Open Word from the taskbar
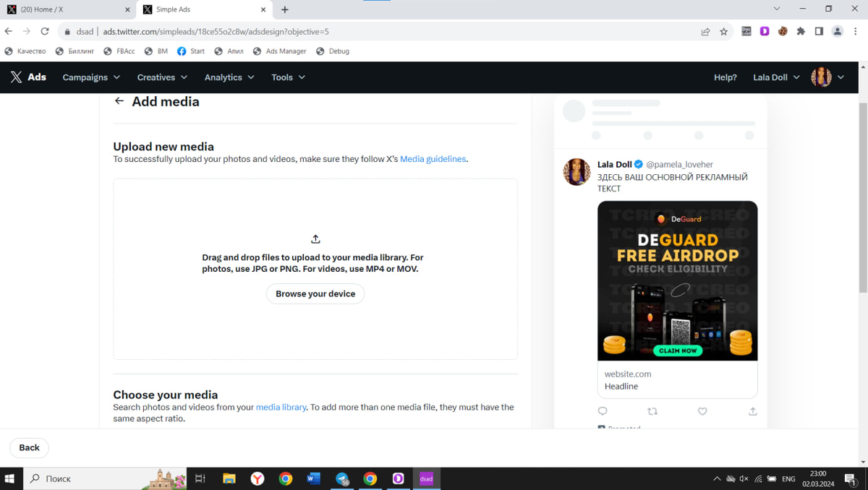 (313, 478)
